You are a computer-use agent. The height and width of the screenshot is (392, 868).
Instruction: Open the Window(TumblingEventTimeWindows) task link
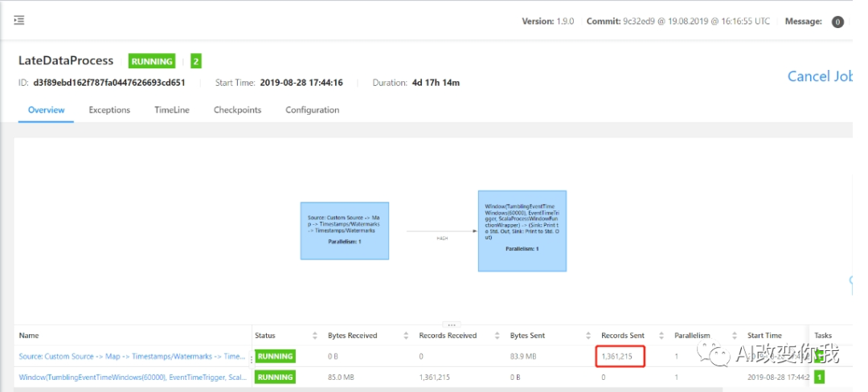click(132, 377)
